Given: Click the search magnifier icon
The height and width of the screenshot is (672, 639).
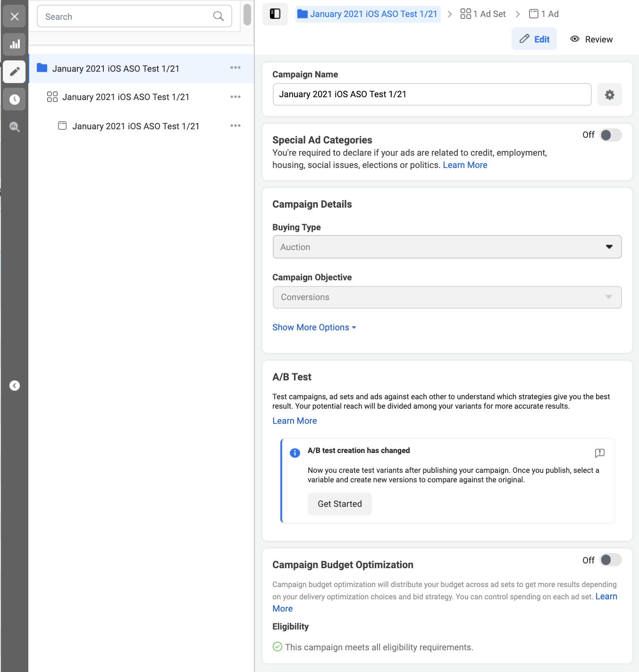Looking at the screenshot, I should pos(218,17).
